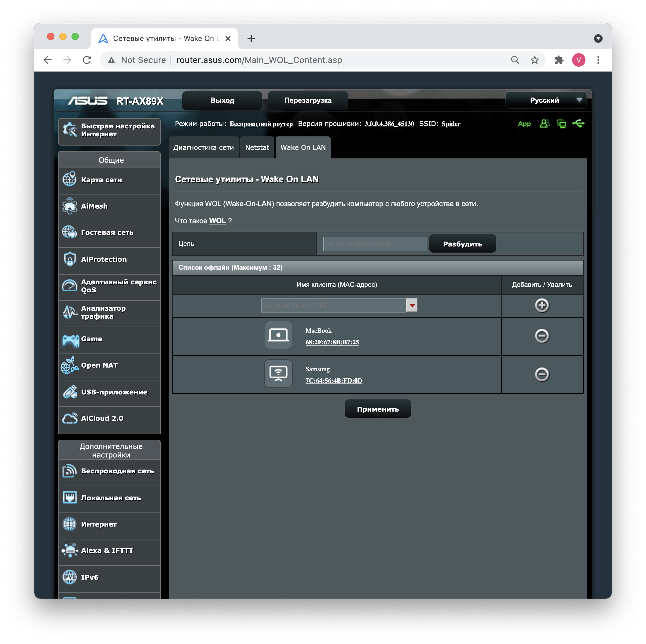Open Интернет WAN settings
The width and height of the screenshot is (646, 644).
pos(109,524)
